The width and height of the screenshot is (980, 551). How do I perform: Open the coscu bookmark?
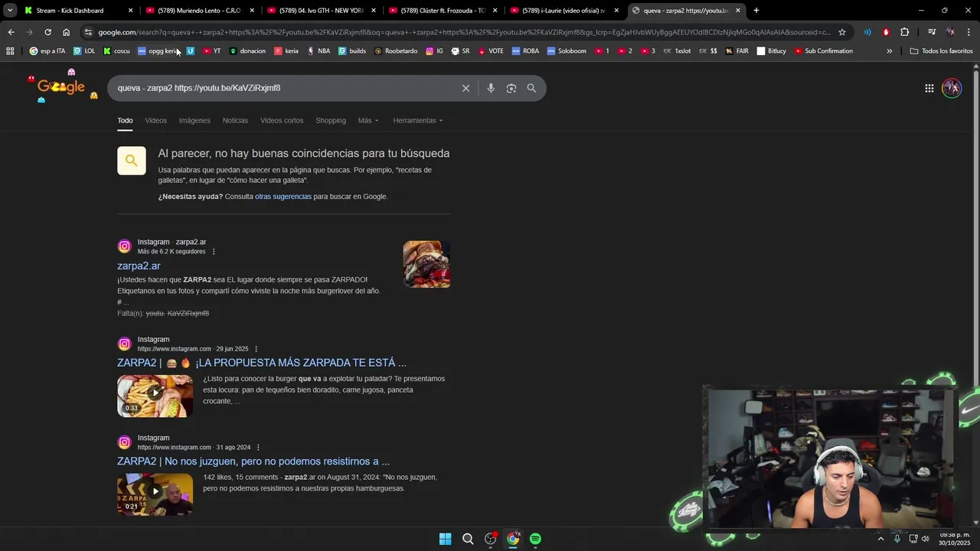116,51
